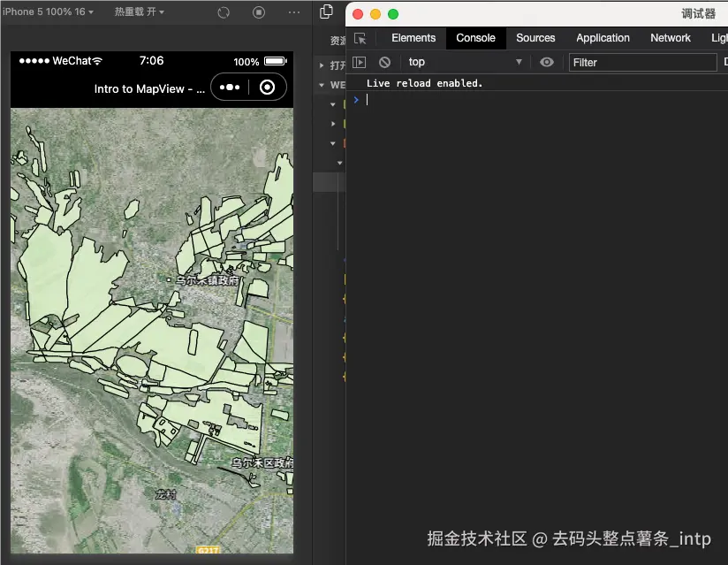Click the 乌尔禾镇政府 label on the map
Image resolution: width=728 pixels, height=565 pixels.
point(207,280)
